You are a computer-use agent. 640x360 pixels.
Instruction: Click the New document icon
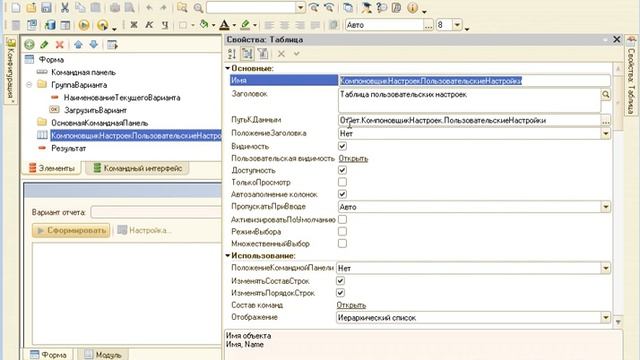tap(16, 7)
